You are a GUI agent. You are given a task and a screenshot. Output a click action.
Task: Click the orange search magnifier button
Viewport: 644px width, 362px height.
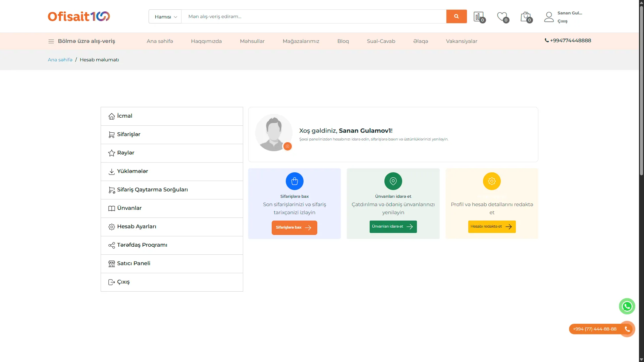point(456,16)
